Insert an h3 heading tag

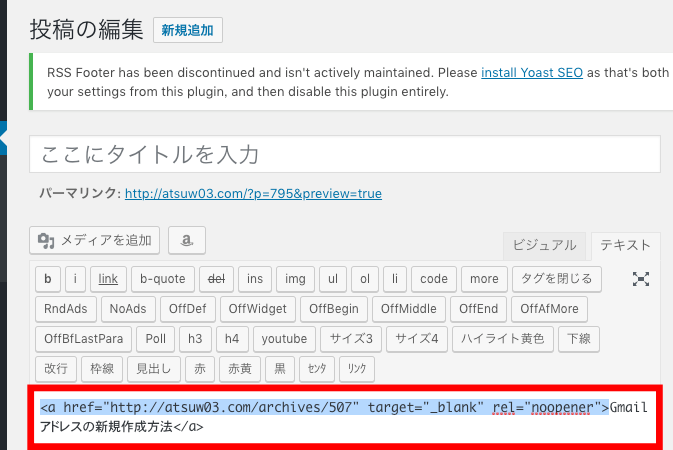[195, 339]
